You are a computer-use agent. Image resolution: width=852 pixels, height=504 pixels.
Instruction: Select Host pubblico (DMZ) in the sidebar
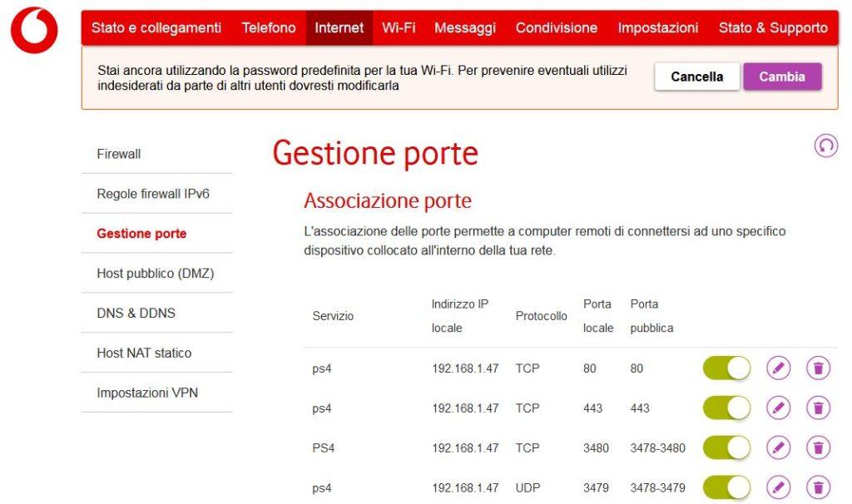click(x=153, y=273)
